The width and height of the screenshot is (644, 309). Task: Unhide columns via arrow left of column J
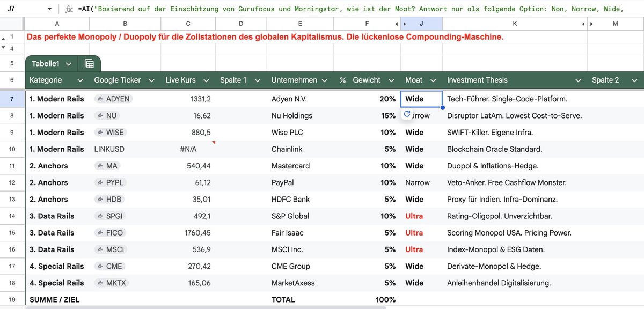404,24
